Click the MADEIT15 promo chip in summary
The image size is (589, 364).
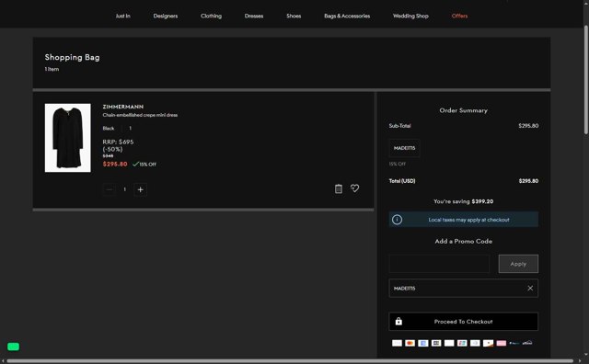click(x=405, y=148)
